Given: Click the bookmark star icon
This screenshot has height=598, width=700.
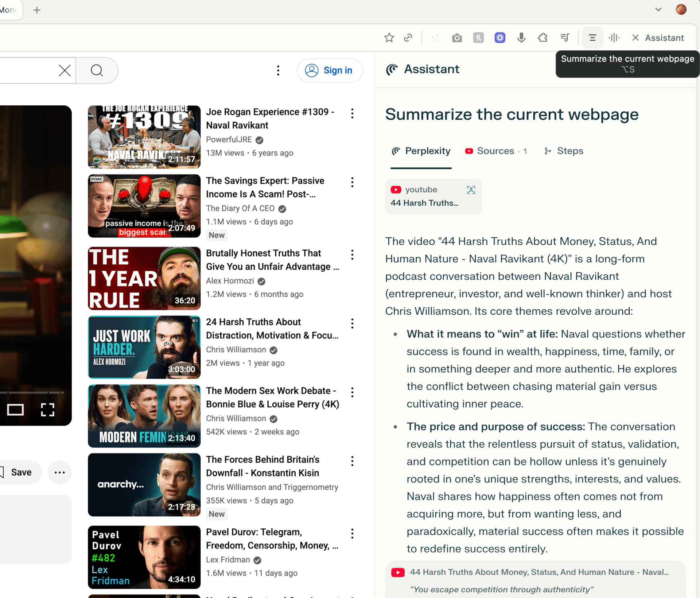Looking at the screenshot, I should (x=389, y=38).
